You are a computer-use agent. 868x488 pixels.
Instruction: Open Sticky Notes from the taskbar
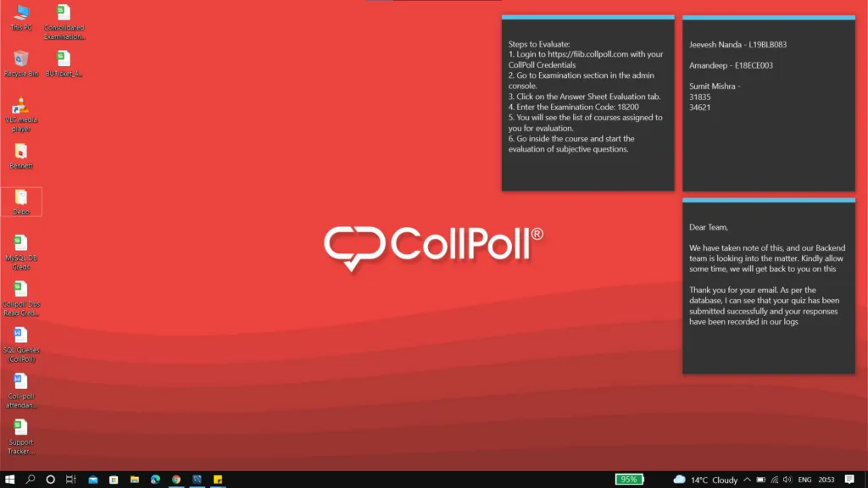(x=220, y=480)
